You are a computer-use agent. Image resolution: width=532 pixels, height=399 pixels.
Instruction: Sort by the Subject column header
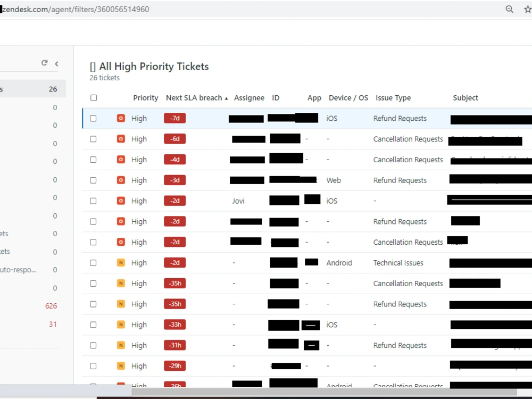pyautogui.click(x=465, y=98)
